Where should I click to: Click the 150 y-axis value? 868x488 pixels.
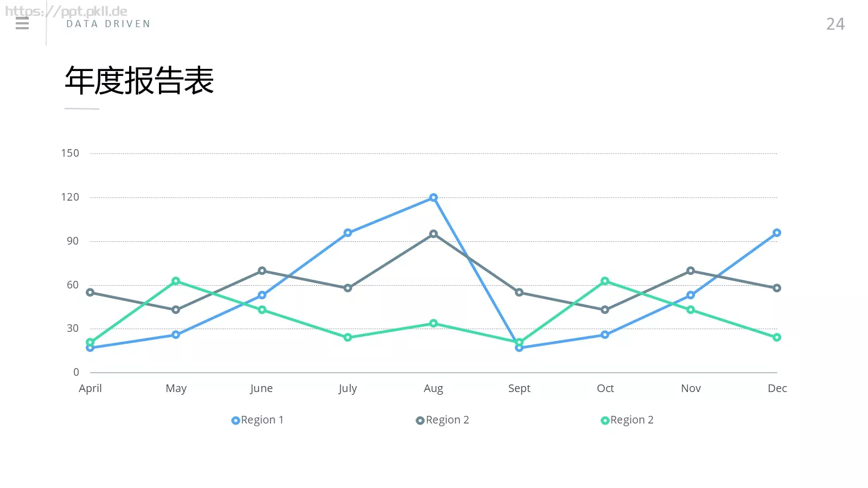[70, 153]
